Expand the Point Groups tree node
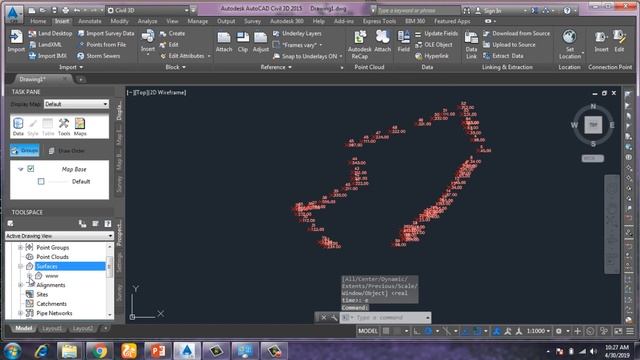 click(x=20, y=247)
